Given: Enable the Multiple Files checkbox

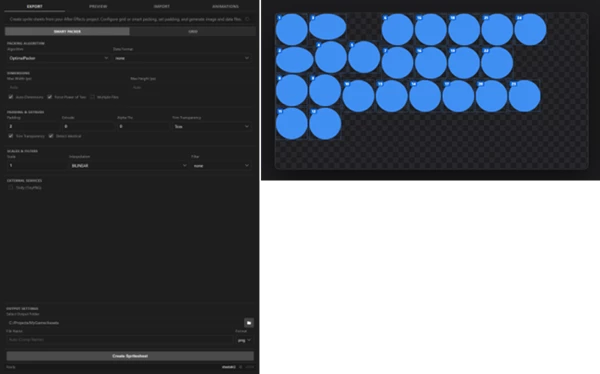Looking at the screenshot, I should (92, 97).
